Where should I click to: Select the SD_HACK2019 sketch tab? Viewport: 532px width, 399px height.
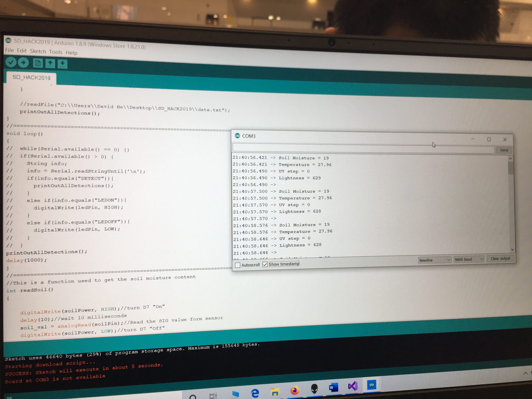32,77
